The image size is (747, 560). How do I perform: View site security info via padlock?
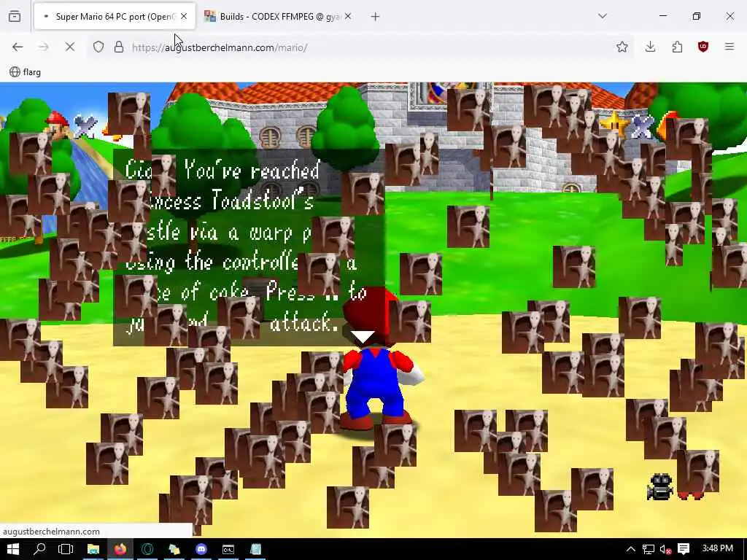coord(119,47)
